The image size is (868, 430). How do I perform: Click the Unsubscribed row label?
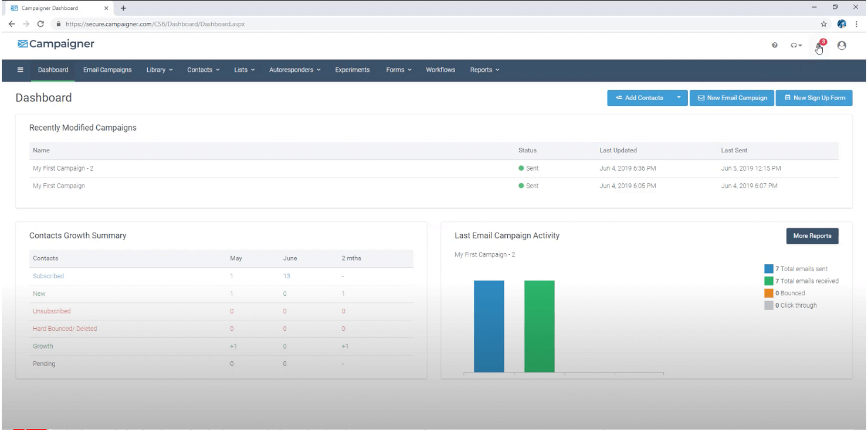click(52, 311)
